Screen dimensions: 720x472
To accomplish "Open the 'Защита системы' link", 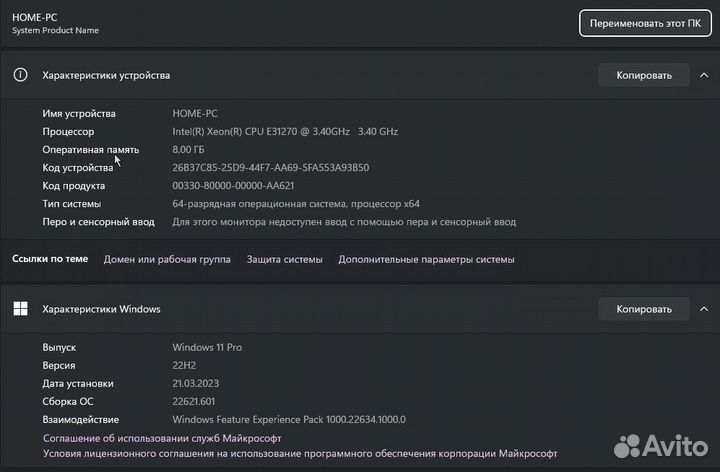I will pos(284,259).
